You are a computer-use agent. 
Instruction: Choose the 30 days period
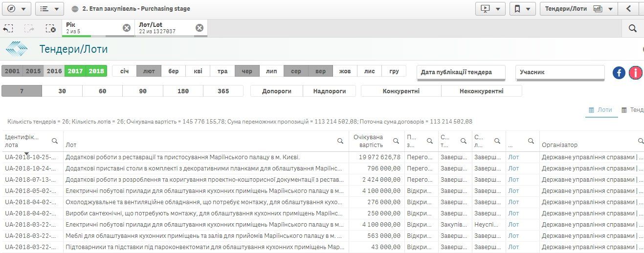pyautogui.click(x=62, y=91)
